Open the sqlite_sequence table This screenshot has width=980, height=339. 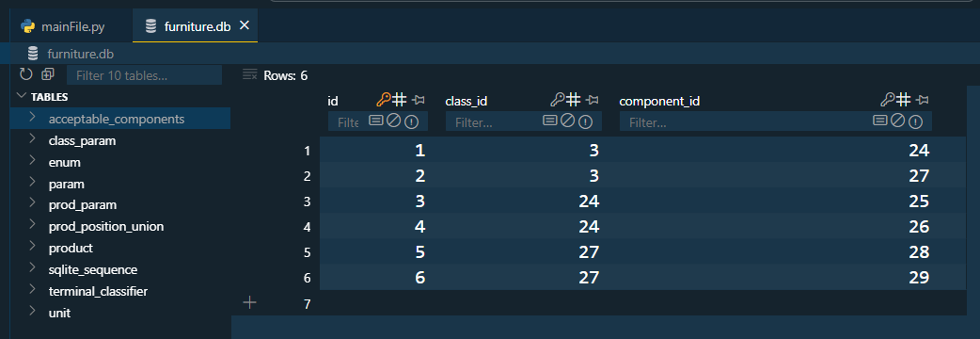tap(93, 269)
